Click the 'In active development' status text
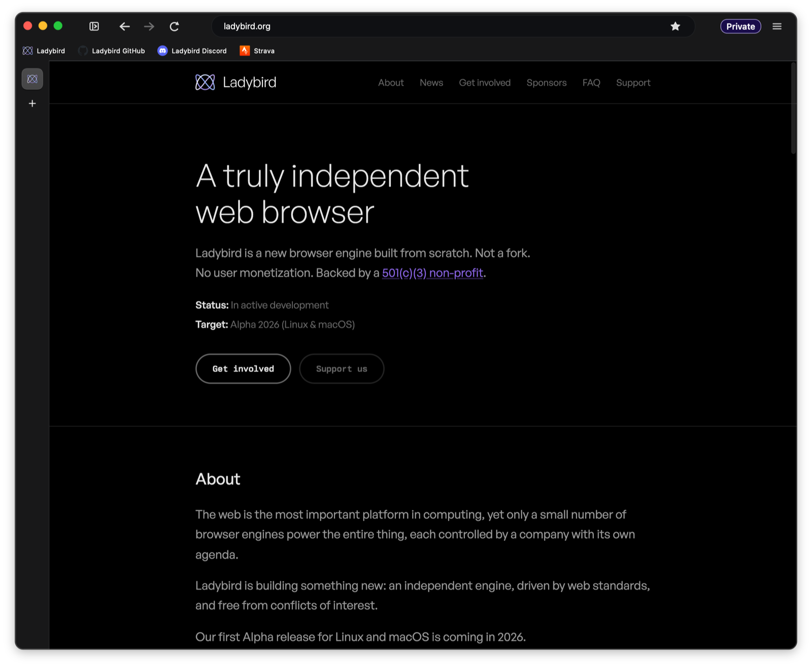 coord(280,305)
